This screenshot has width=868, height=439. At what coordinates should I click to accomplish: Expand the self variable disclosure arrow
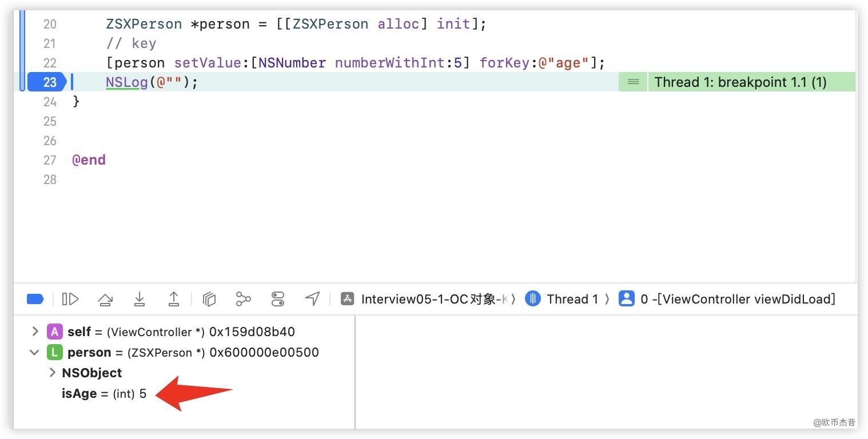tap(35, 332)
